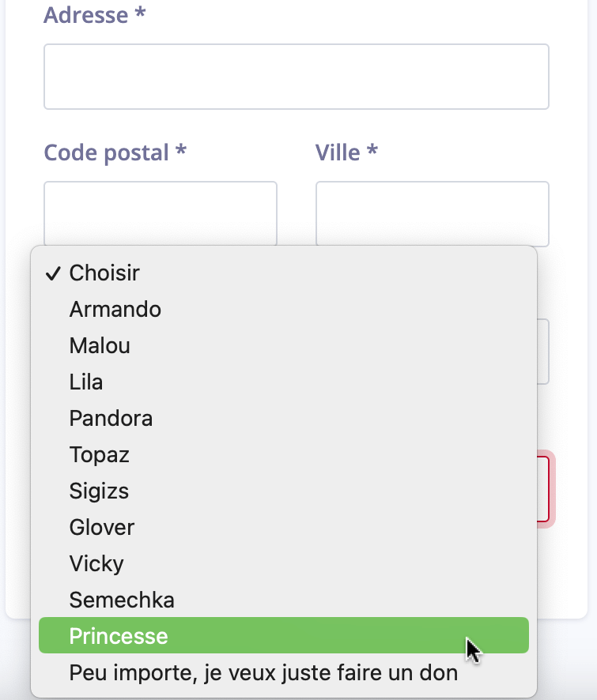This screenshot has height=700, width=597.
Task: Click into the Code postal field
Action: (161, 213)
